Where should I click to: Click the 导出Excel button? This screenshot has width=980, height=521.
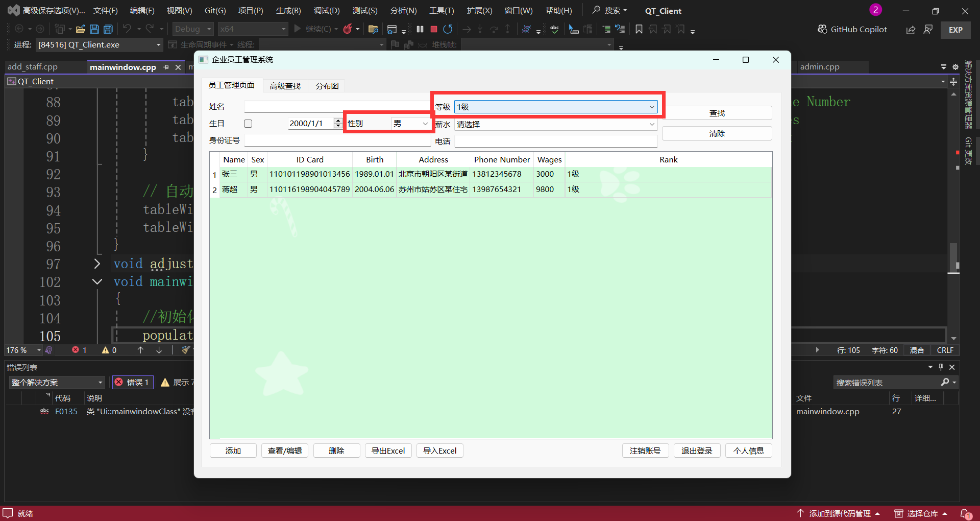[x=388, y=451]
